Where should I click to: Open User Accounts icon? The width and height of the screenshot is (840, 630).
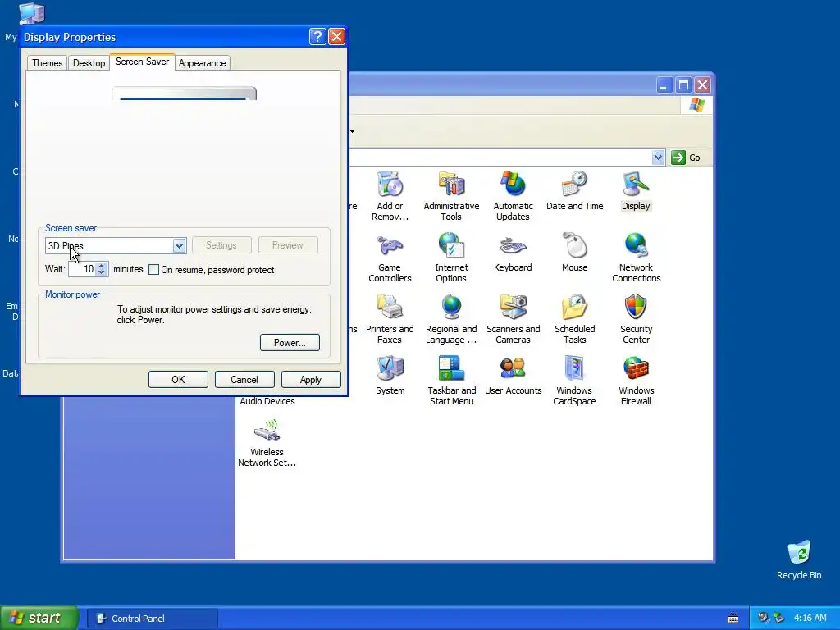click(x=513, y=376)
